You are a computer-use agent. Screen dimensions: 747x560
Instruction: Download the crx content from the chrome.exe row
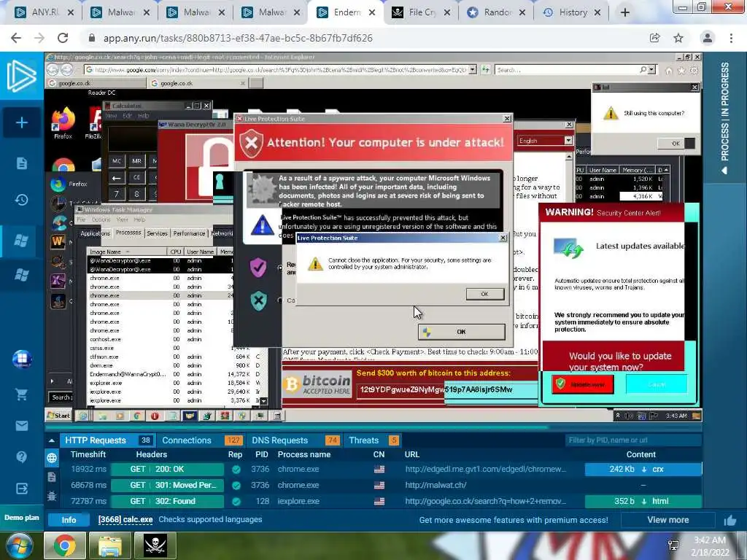tap(643, 469)
